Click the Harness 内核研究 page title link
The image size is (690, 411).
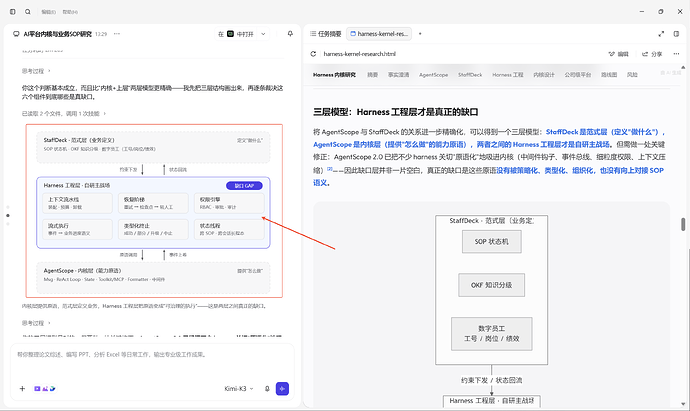point(334,75)
